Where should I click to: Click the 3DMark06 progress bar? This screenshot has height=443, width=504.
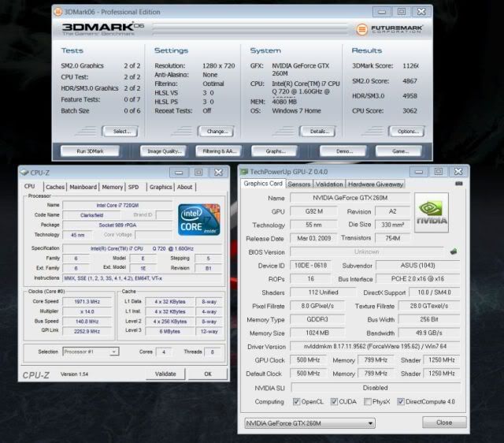point(250,28)
